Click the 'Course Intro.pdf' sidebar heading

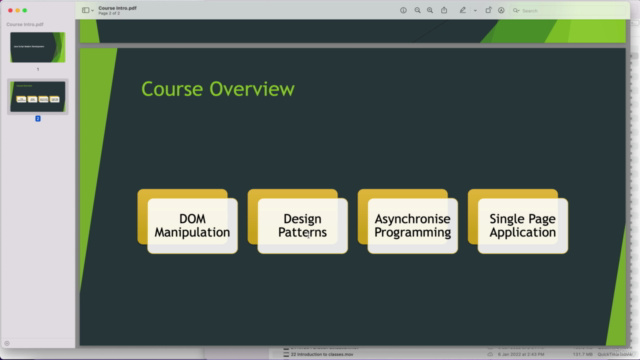[25, 24]
